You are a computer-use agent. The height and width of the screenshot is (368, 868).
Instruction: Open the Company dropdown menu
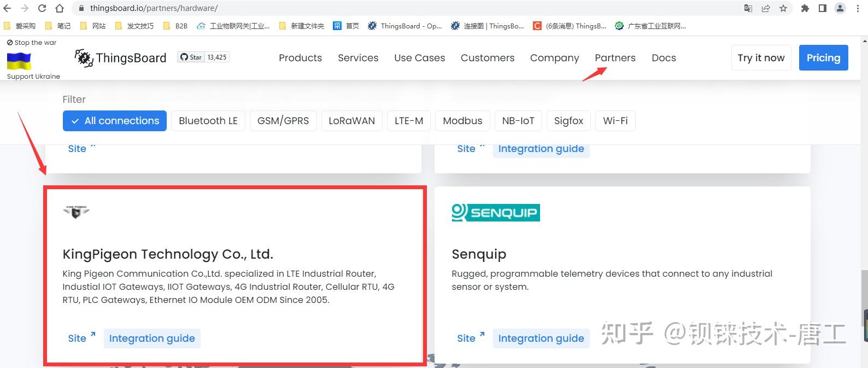pyautogui.click(x=554, y=58)
